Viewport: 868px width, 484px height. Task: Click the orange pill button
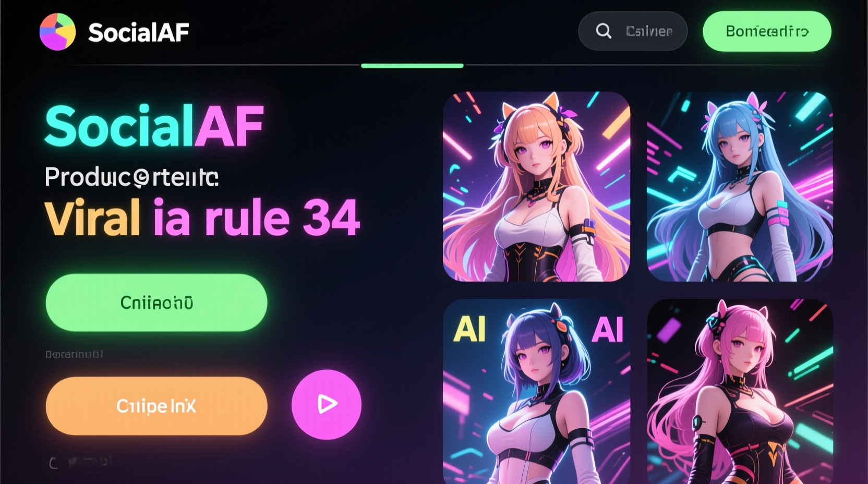coord(156,406)
